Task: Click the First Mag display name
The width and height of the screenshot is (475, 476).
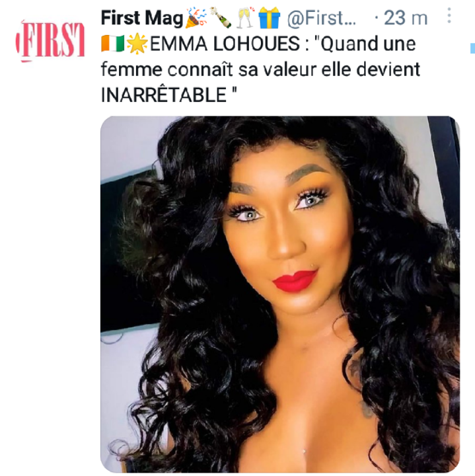Action: pos(142,18)
